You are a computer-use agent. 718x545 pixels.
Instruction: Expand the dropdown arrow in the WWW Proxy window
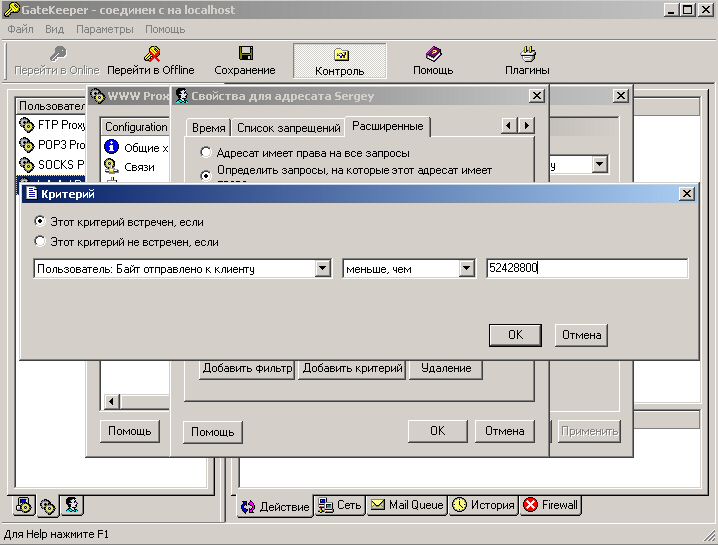tap(599, 164)
